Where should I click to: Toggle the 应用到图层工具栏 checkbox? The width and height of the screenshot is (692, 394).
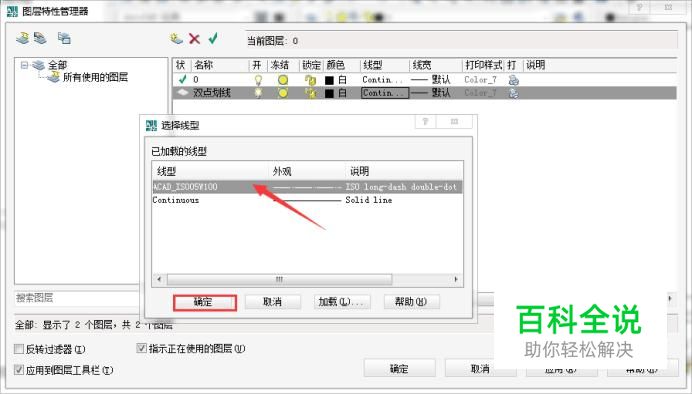[19, 369]
